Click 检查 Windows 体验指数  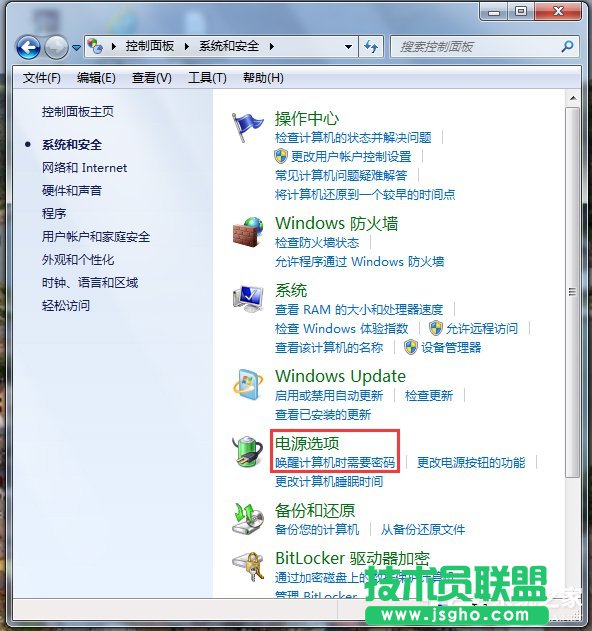[x=341, y=328]
